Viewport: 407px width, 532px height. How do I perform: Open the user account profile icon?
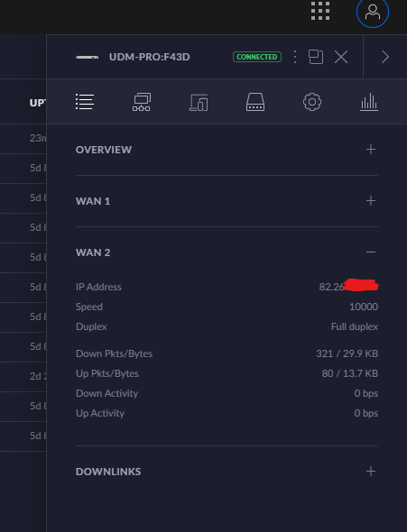(x=373, y=12)
